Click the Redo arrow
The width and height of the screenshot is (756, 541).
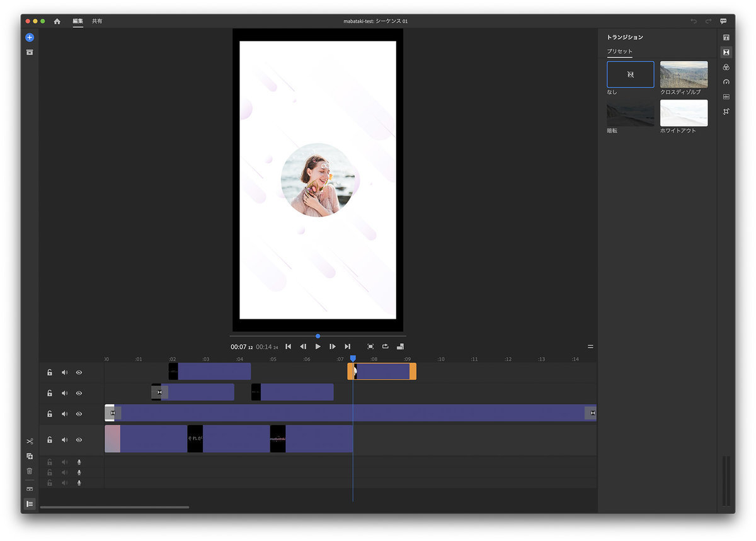point(709,21)
